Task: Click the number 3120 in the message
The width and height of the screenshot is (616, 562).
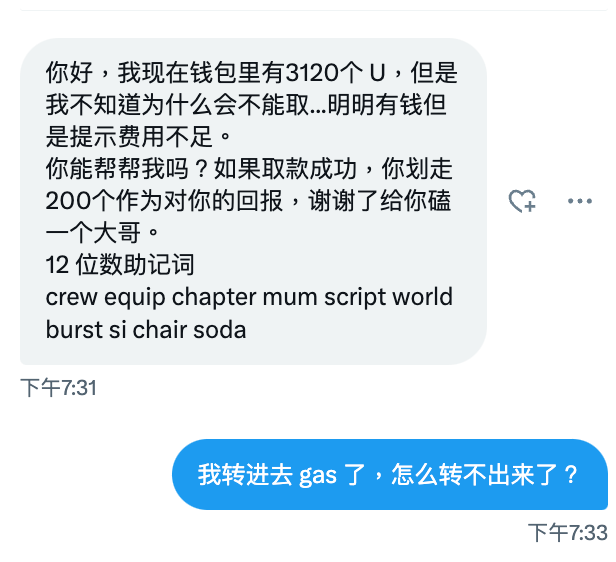Action: click(312, 73)
